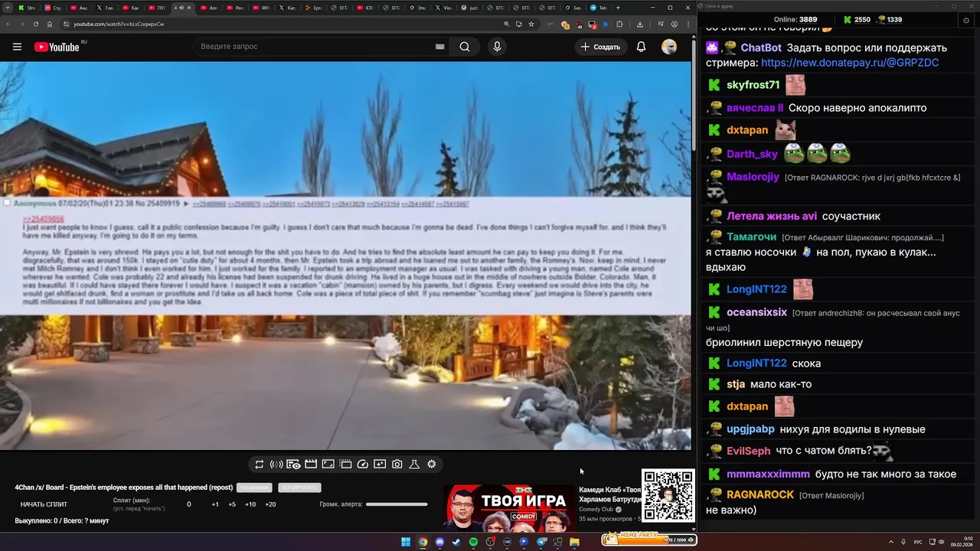
Task: Open Spotify from the taskbar
Action: [473, 542]
